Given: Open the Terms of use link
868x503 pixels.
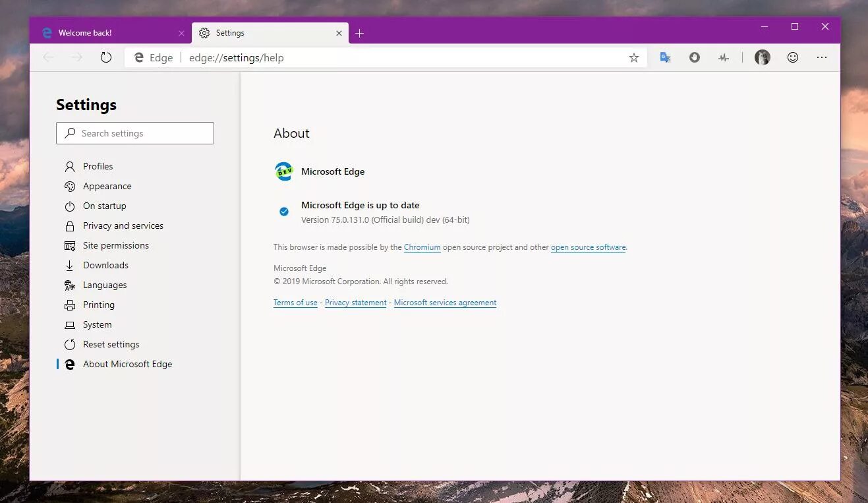Looking at the screenshot, I should click(x=295, y=303).
